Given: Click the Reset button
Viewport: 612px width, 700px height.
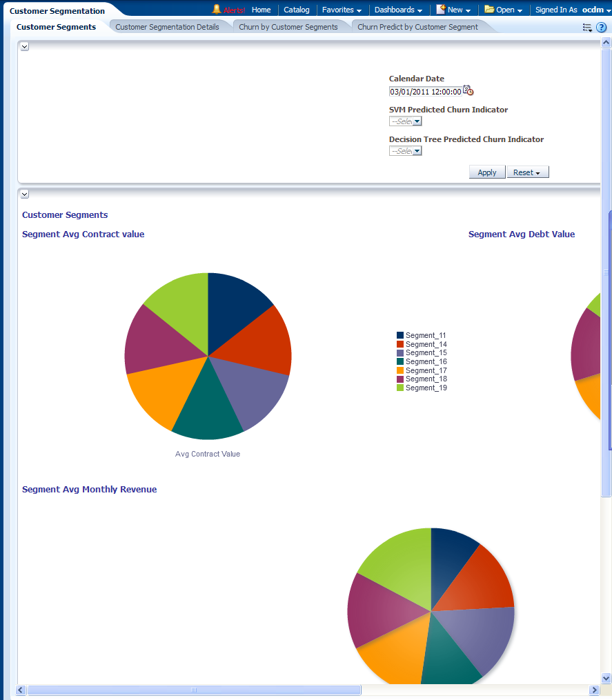Looking at the screenshot, I should [x=528, y=172].
